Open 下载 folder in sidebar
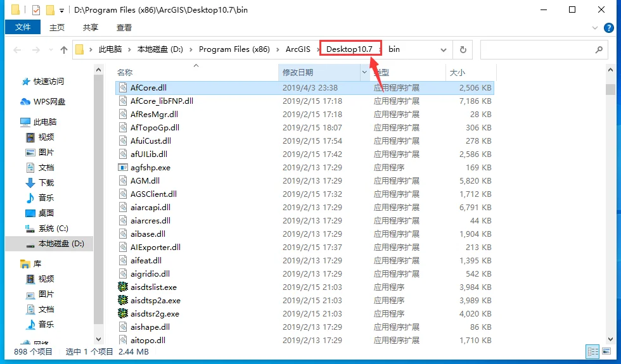 click(x=40, y=182)
